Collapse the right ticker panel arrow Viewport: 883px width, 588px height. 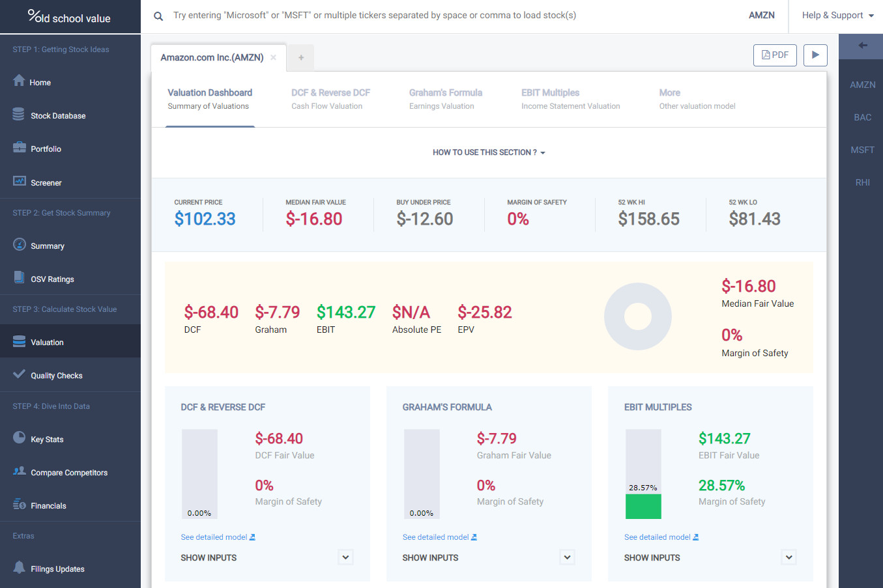pyautogui.click(x=862, y=46)
